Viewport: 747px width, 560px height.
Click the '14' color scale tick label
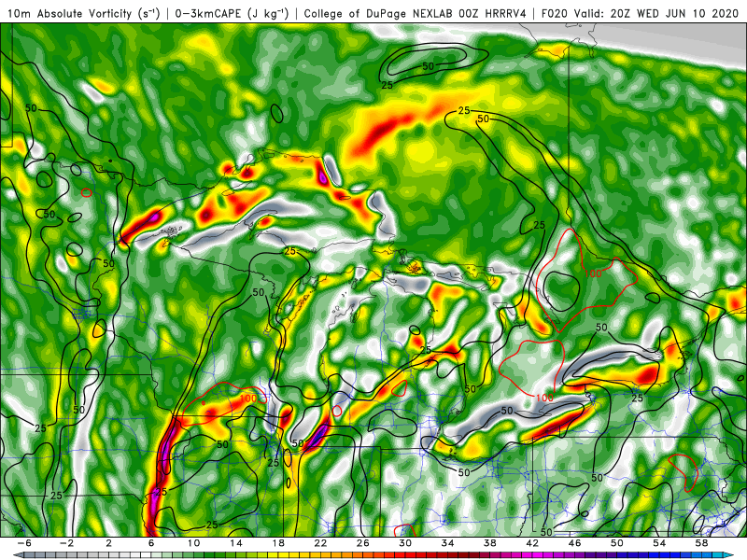point(236,543)
